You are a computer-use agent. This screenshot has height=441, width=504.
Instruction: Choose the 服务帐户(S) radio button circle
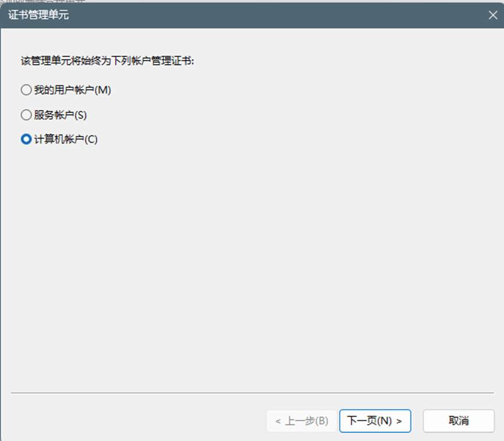26,115
